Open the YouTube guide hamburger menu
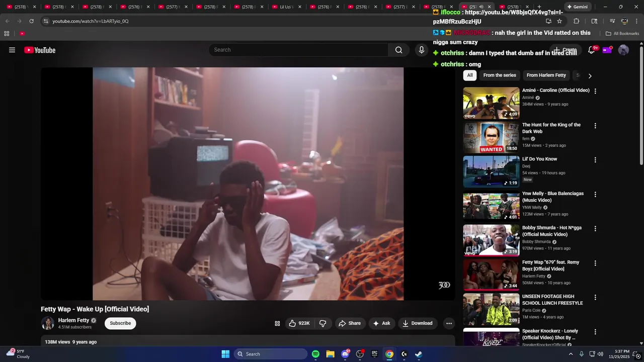This screenshot has height=362, width=644. (12, 50)
